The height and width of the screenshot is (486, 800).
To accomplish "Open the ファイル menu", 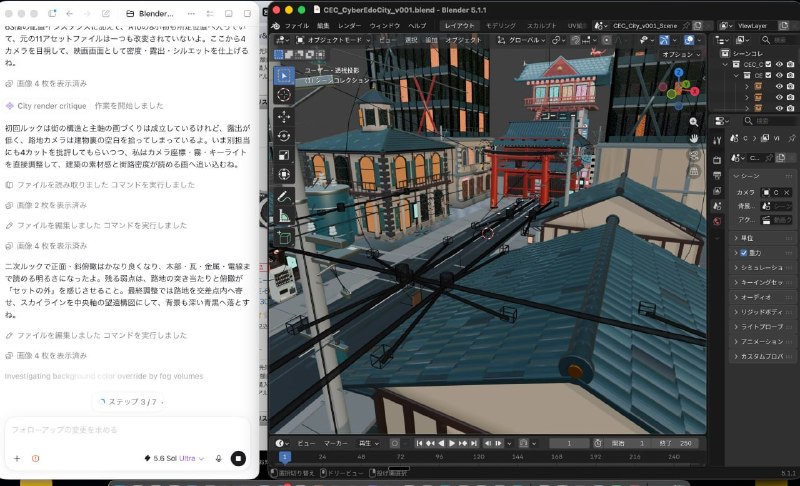I will click(296, 25).
